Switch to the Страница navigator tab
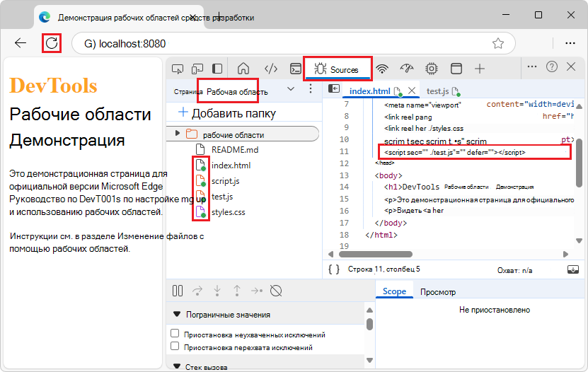Image resolution: width=588 pixels, height=372 pixels. [x=188, y=91]
